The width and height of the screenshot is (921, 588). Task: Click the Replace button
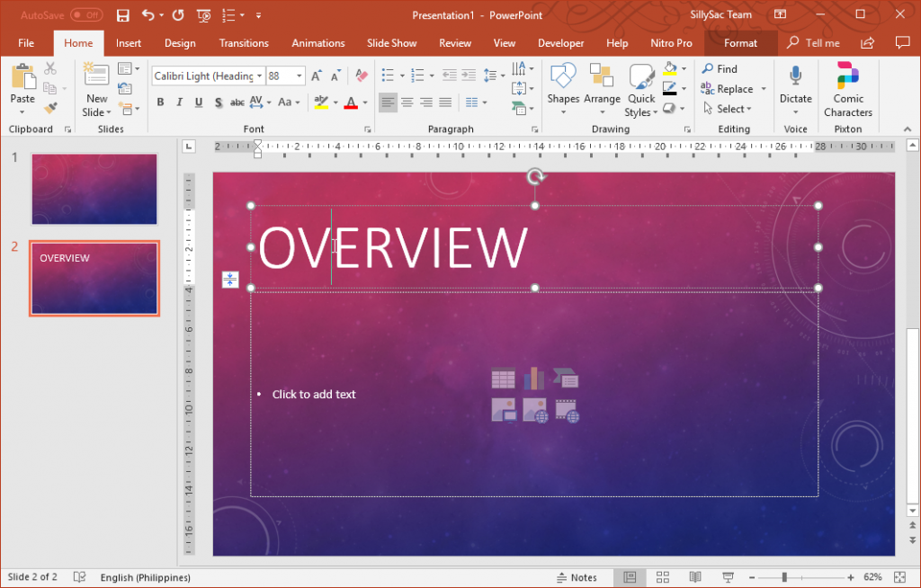733,89
